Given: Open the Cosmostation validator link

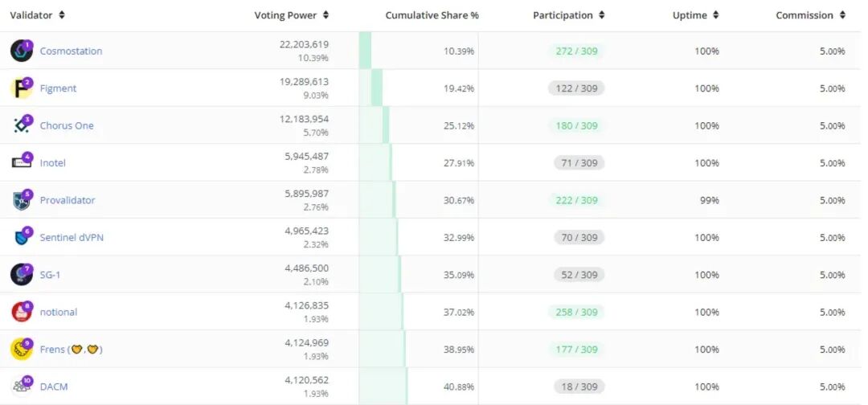Looking at the screenshot, I should click(x=71, y=51).
